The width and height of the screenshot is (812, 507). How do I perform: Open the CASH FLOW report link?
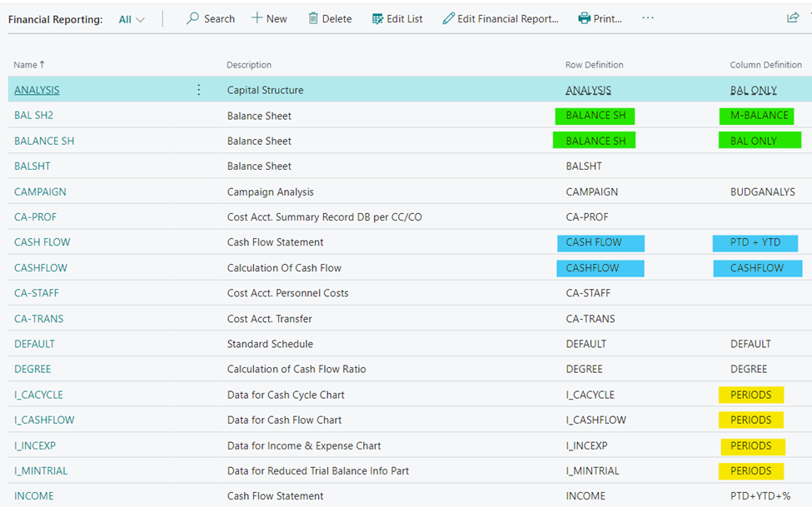42,242
